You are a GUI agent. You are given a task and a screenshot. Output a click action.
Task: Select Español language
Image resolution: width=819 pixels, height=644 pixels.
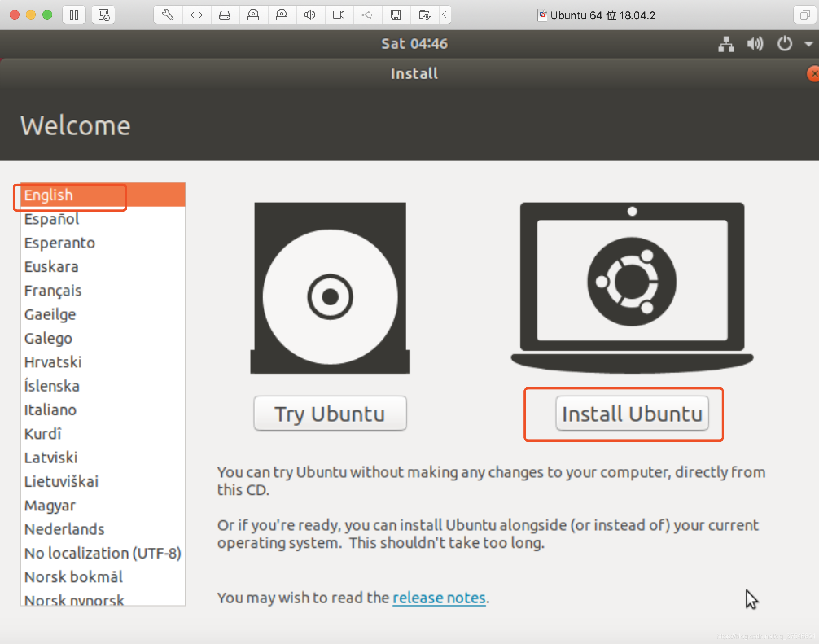(x=103, y=219)
